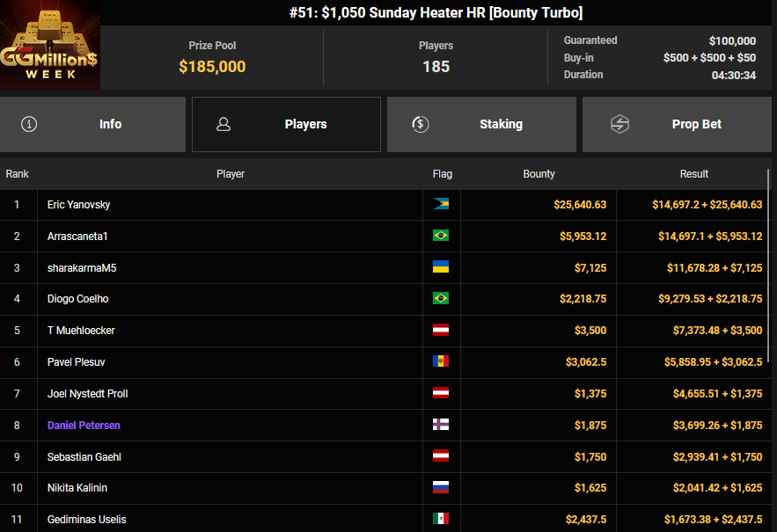Click the Staking dollar icon
Screen dimensions: 777x532
(x=421, y=124)
